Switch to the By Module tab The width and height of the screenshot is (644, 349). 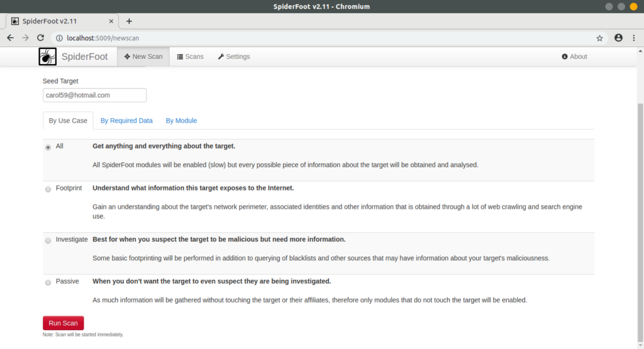click(x=181, y=121)
